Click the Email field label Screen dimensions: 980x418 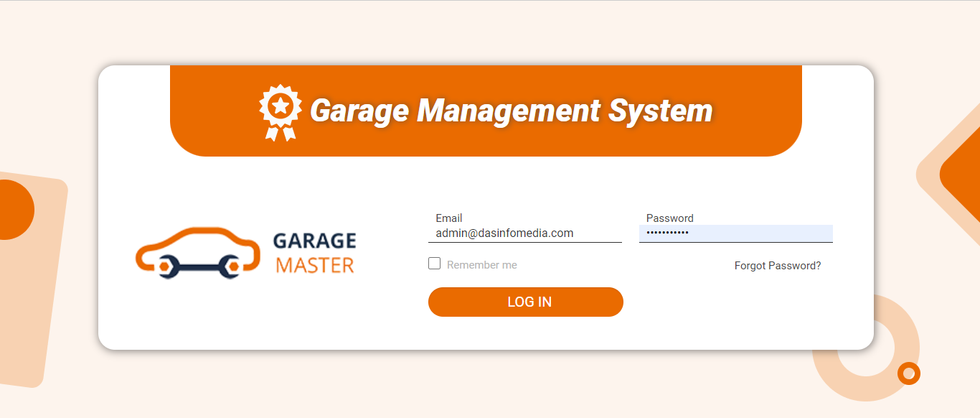448,218
